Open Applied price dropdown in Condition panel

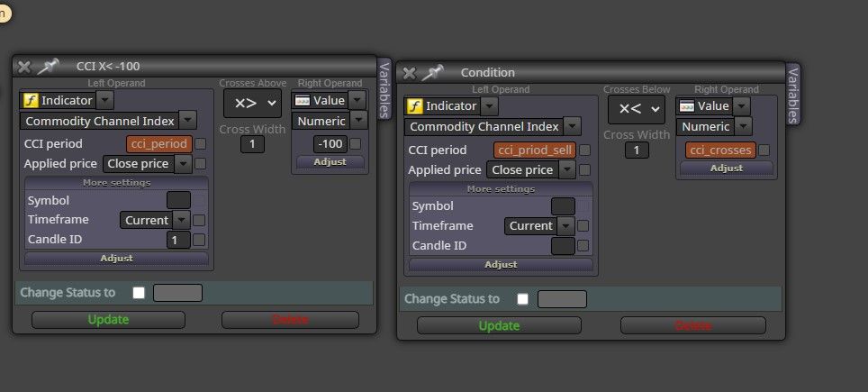(567, 169)
